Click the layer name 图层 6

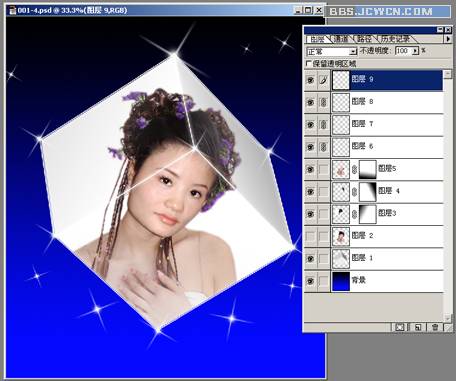(362, 146)
